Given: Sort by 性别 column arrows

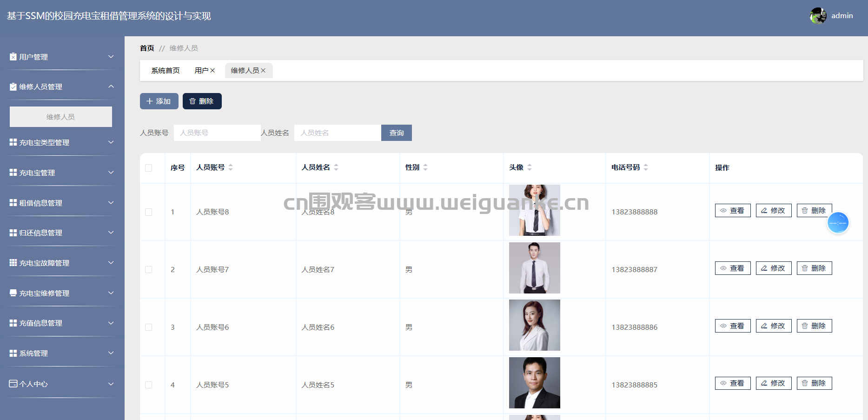Looking at the screenshot, I should click(x=425, y=167).
